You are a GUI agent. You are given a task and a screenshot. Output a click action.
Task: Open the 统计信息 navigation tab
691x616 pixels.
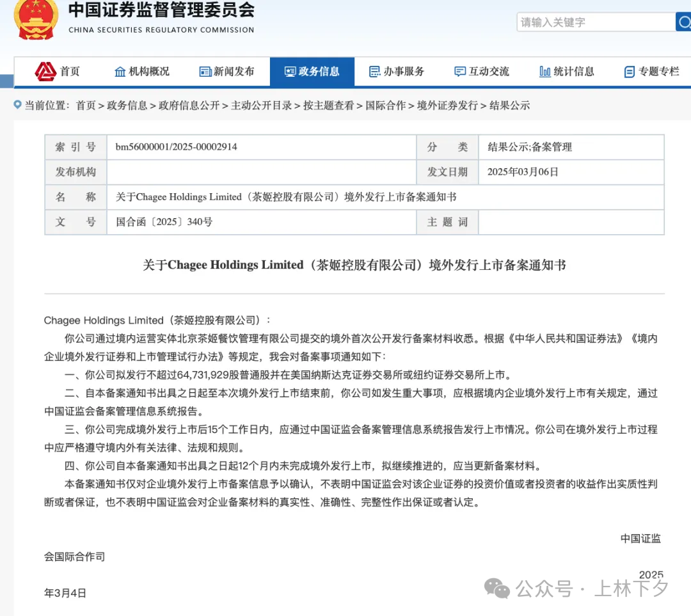pos(574,72)
